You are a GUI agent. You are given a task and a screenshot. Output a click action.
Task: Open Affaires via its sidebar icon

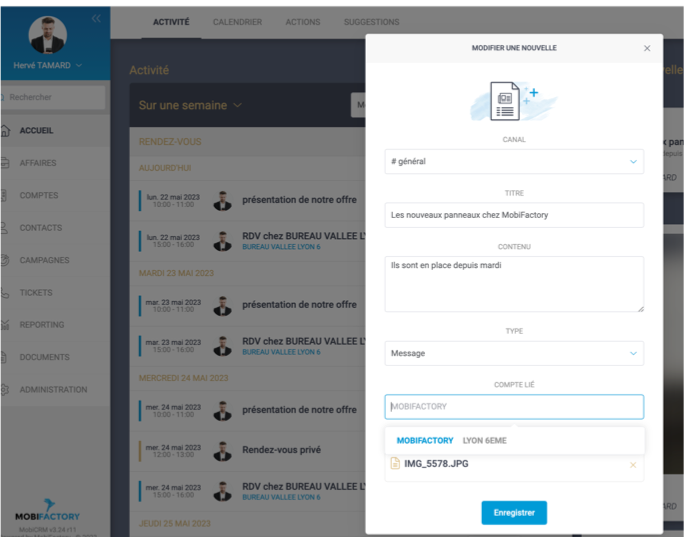[5, 163]
